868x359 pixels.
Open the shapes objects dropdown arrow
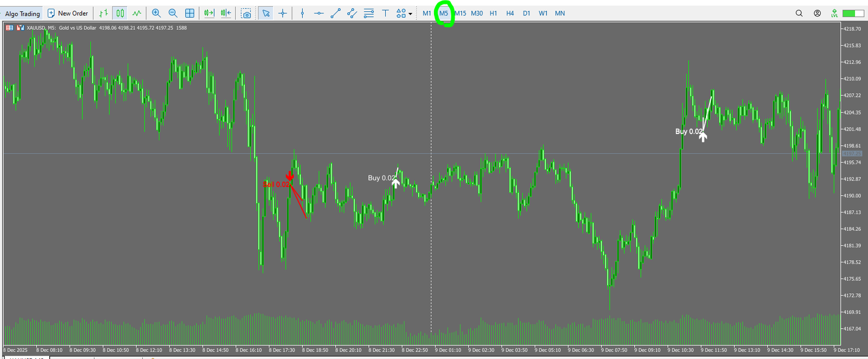[x=410, y=14]
